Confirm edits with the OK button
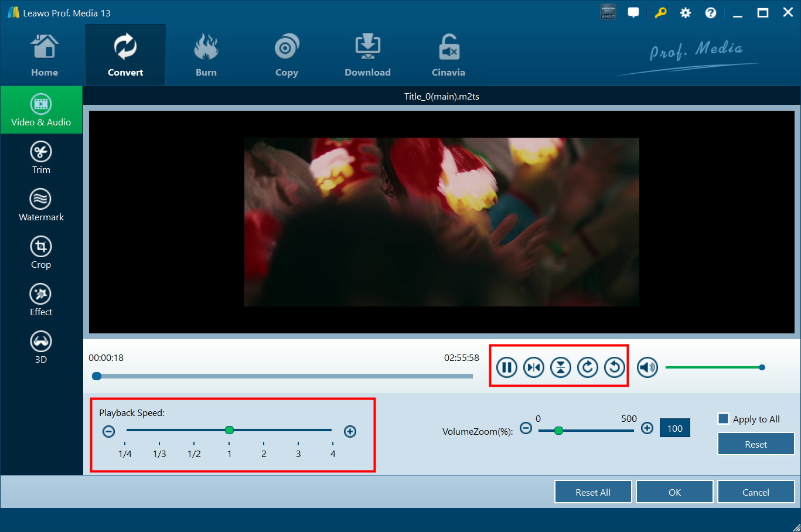Image resolution: width=801 pixels, height=532 pixels. pyautogui.click(x=674, y=492)
